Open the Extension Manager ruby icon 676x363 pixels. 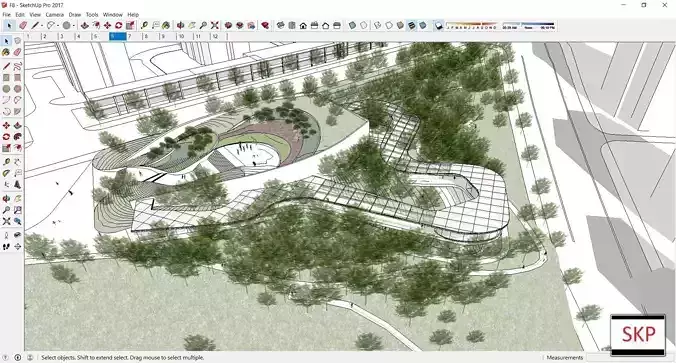click(265, 26)
